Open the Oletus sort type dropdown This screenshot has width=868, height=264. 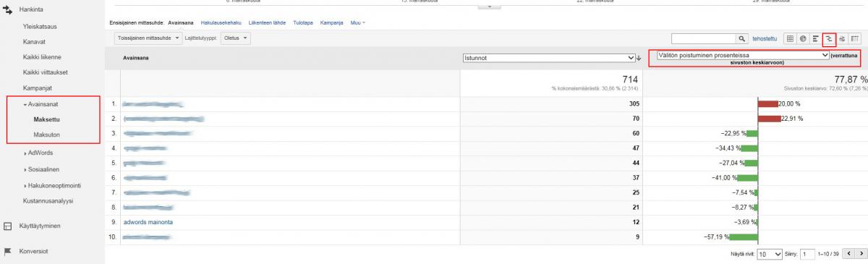point(235,38)
